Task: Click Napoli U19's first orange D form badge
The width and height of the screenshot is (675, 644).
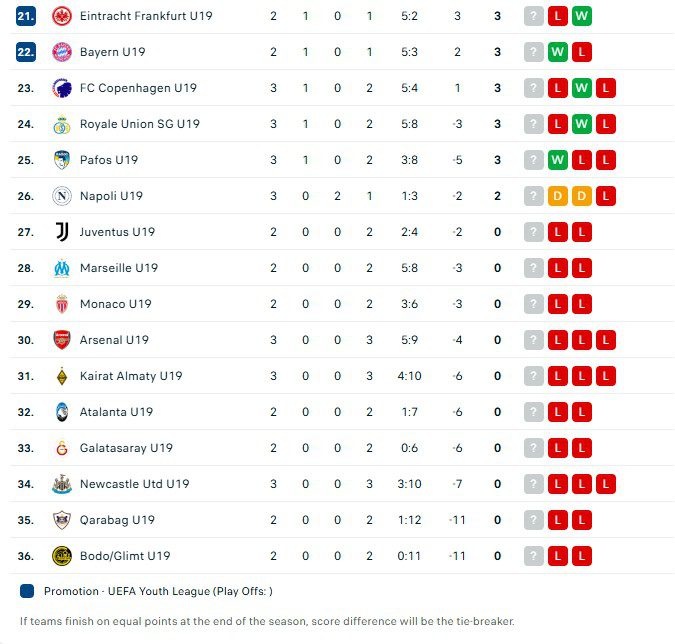Action: (558, 196)
